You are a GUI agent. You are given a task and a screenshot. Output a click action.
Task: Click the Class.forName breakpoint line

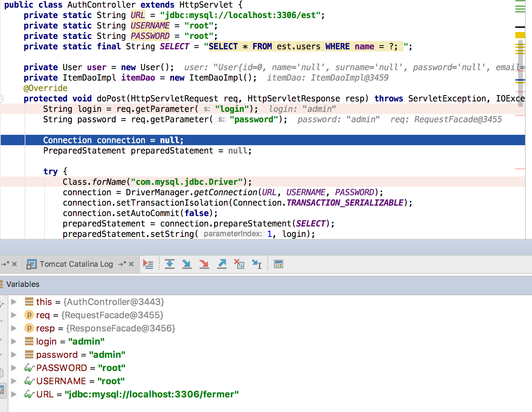[263, 182]
